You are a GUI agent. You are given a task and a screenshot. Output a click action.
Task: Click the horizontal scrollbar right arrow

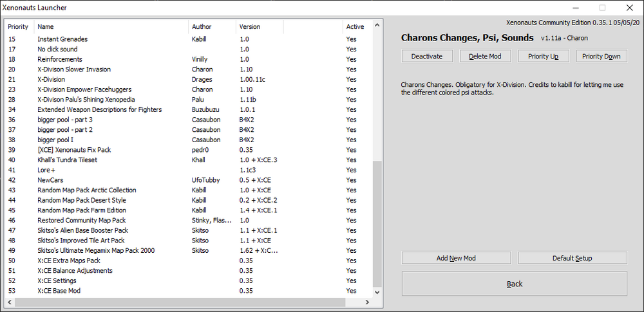(x=367, y=302)
